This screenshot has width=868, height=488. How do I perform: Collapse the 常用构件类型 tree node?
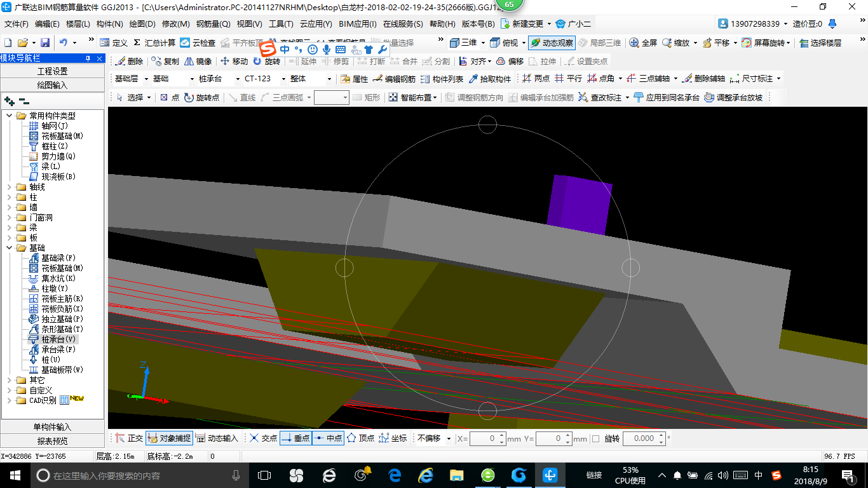10,116
